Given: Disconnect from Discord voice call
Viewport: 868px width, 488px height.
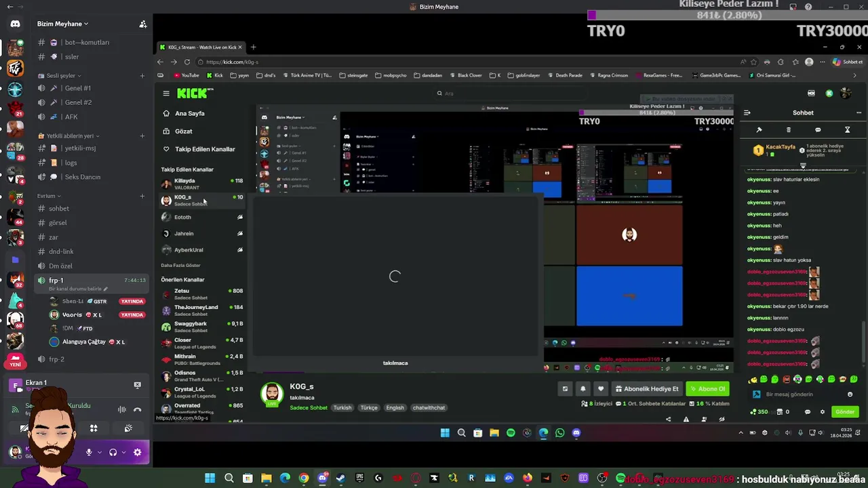Looking at the screenshot, I should coord(137,409).
